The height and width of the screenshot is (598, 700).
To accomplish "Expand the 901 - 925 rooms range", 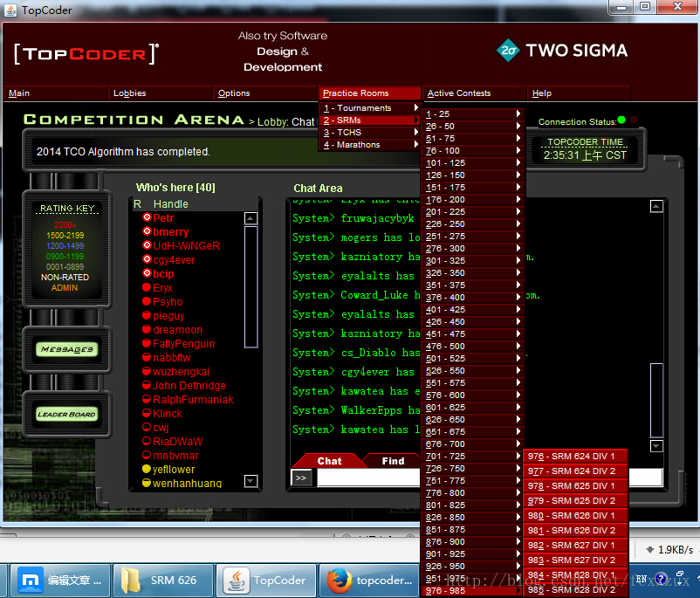I will tap(473, 553).
